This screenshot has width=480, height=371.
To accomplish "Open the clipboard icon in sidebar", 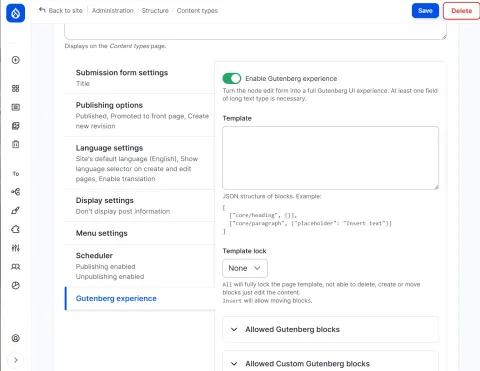I will coord(16,144).
